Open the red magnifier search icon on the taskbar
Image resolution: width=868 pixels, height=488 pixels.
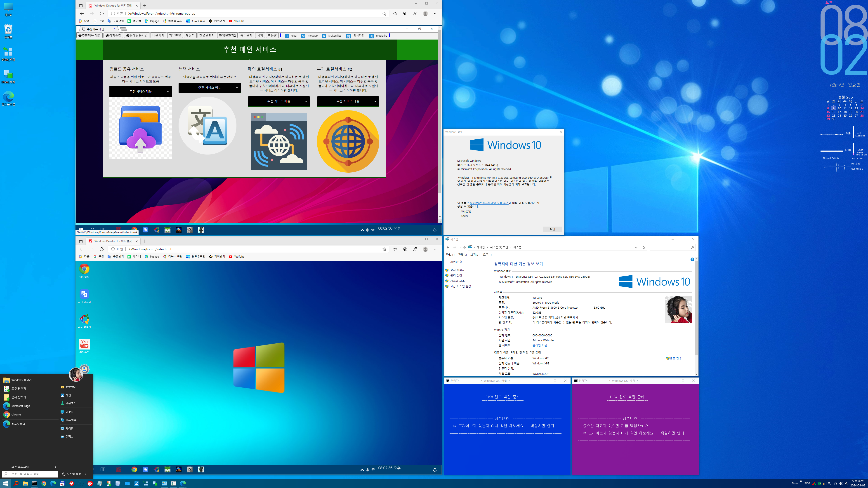(x=16, y=483)
